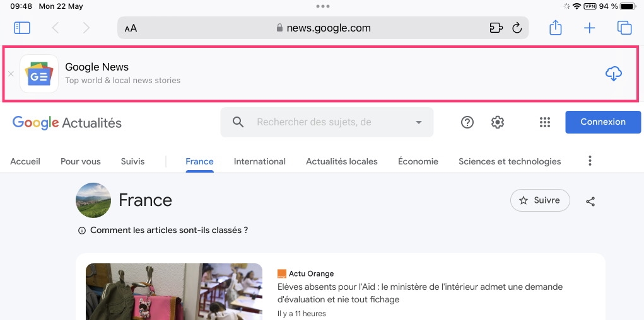Tap the battery indicator in the status bar
644x320 pixels.
[x=628, y=6]
